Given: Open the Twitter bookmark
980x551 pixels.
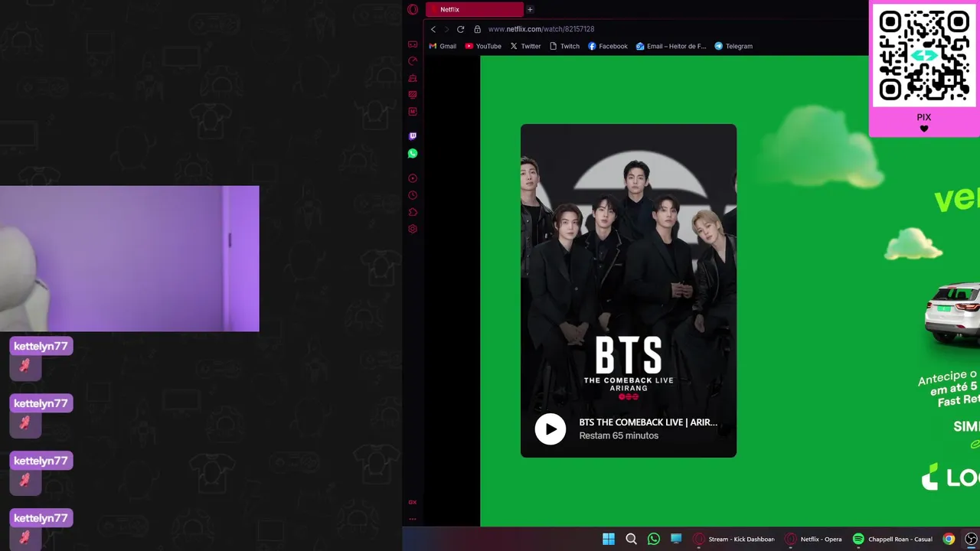Looking at the screenshot, I should pyautogui.click(x=525, y=46).
